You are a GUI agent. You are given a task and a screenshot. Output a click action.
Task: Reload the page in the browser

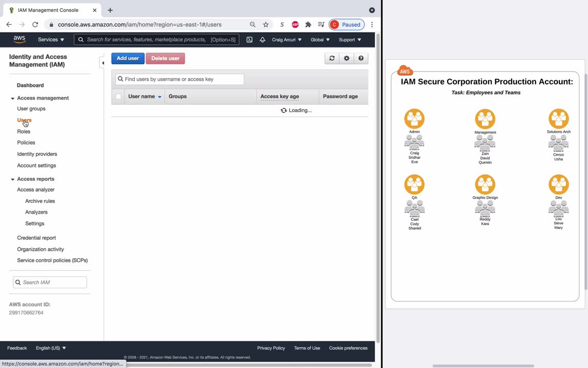pos(35,25)
